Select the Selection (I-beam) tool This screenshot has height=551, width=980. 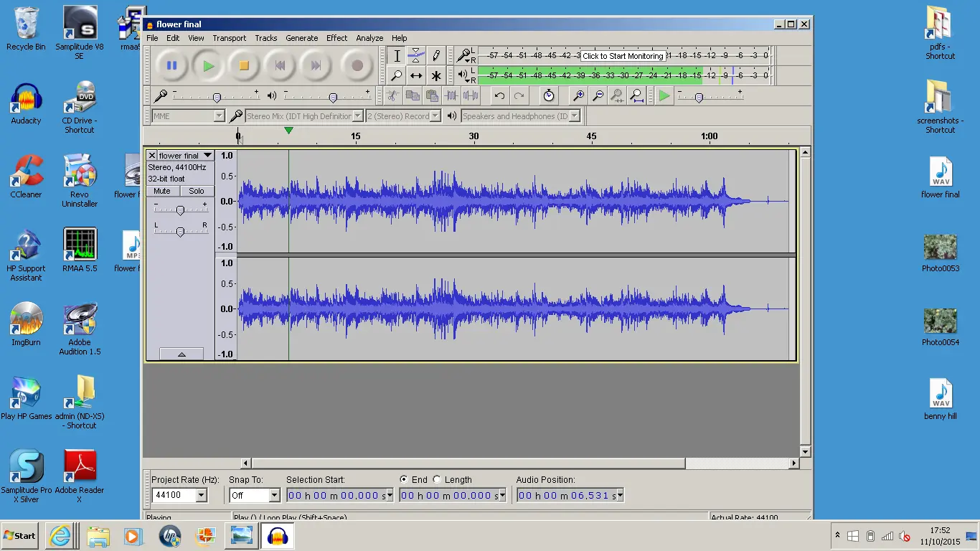397,56
